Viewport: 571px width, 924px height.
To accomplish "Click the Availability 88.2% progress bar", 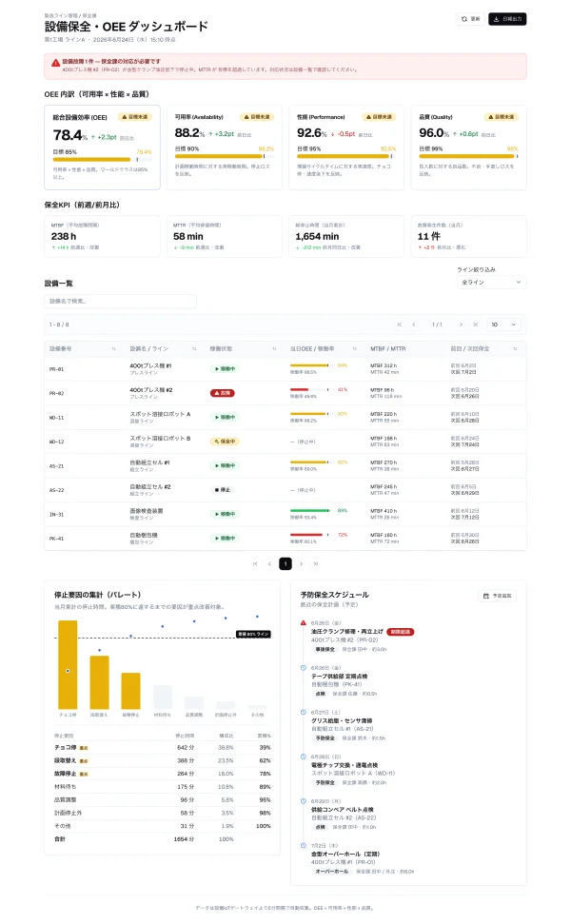I will pyautogui.click(x=224, y=157).
